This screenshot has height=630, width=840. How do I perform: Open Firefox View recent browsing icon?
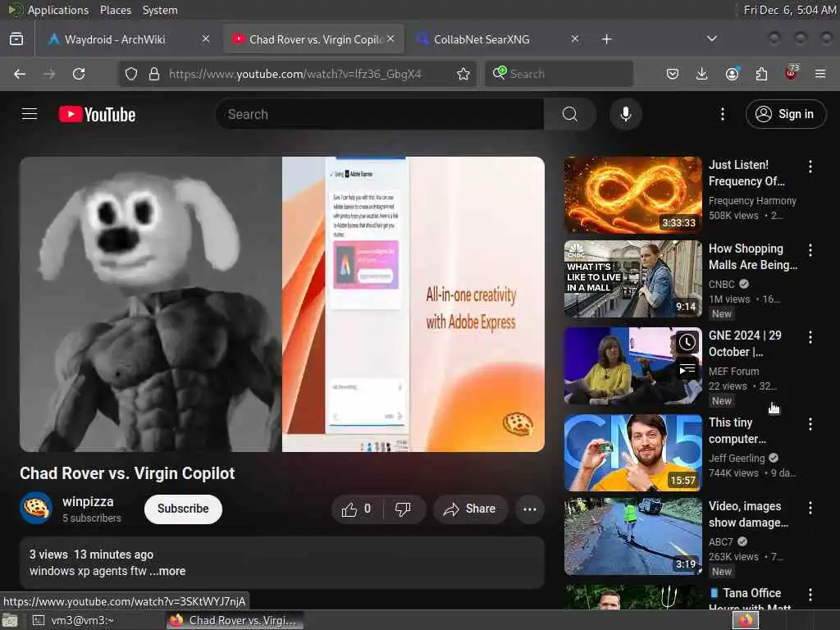(16, 39)
